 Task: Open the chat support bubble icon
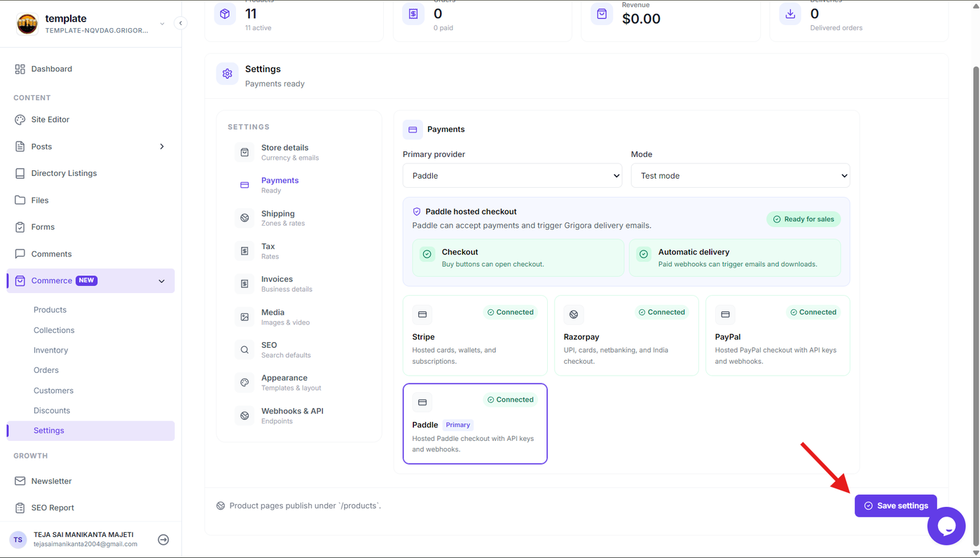coord(946,526)
